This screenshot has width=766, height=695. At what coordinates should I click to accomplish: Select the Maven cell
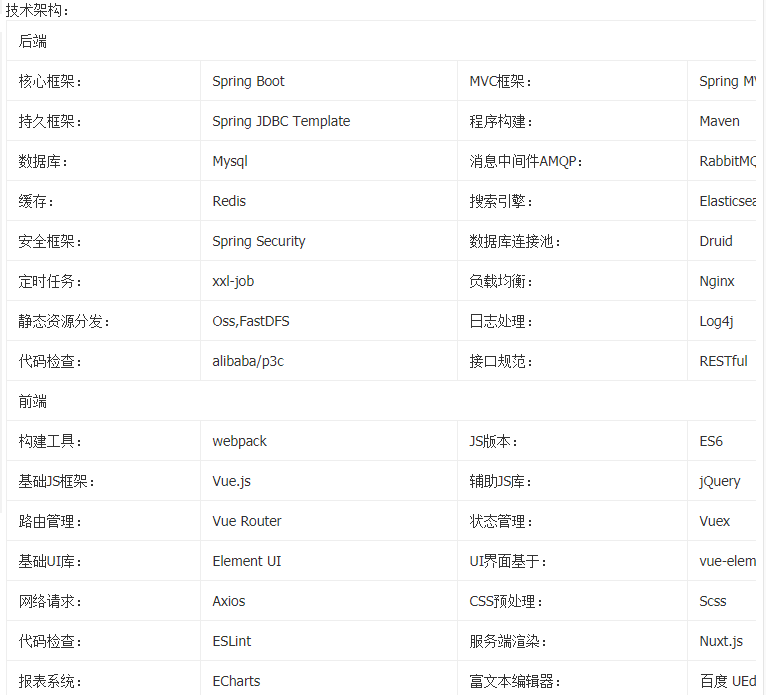(x=722, y=121)
